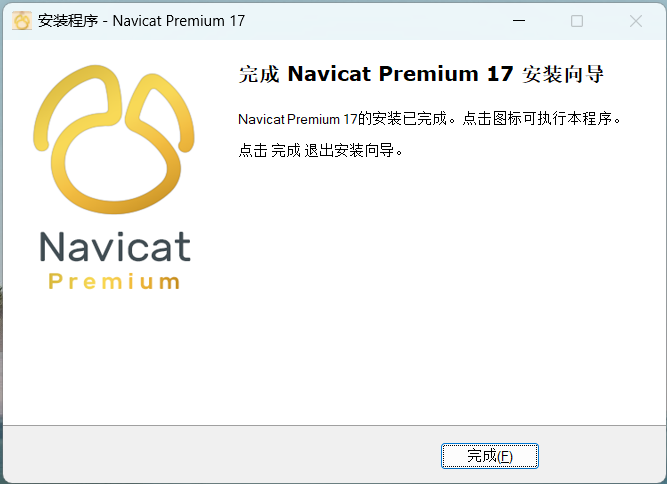Click the greyed-out maximize window button

[x=577, y=21]
